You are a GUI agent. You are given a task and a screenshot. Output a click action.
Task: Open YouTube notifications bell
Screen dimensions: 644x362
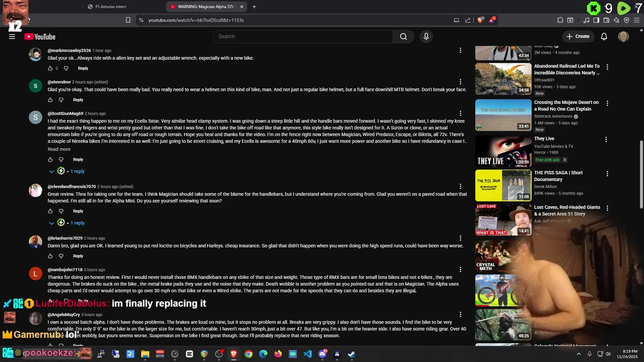coord(604,36)
